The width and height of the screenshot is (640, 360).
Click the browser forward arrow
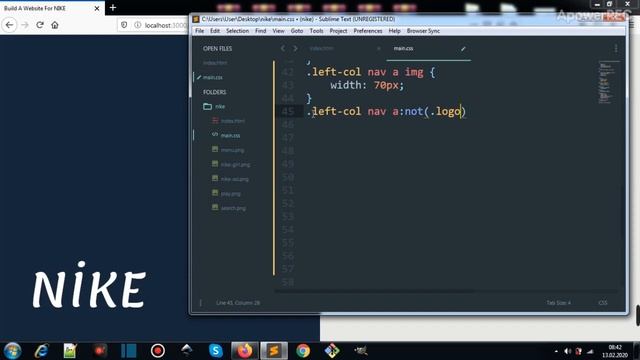tap(25, 25)
